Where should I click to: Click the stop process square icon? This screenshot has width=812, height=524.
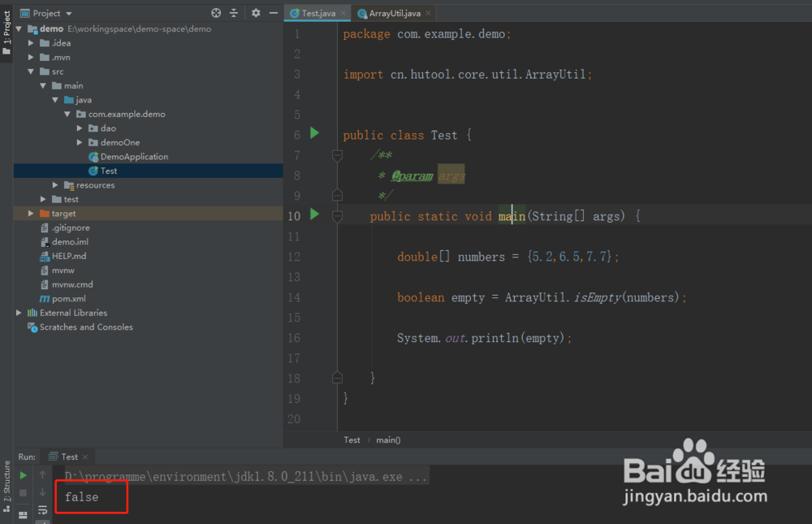pyautogui.click(x=23, y=492)
